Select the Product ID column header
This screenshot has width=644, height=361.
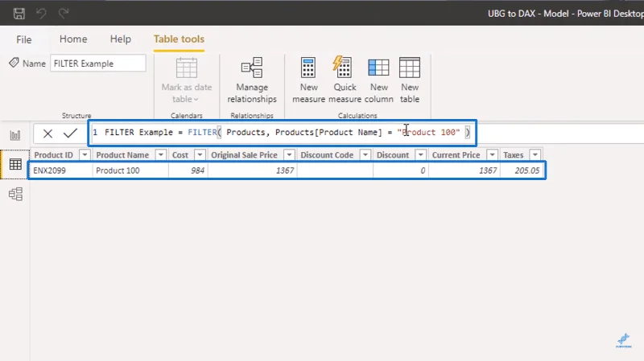click(53, 155)
